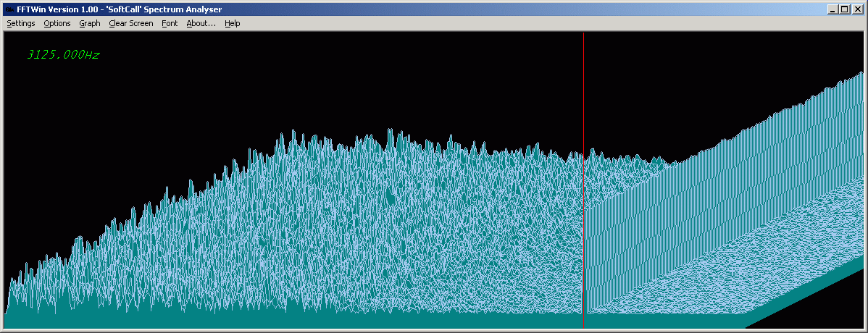Open the Help menu
This screenshot has height=333, width=868.
click(233, 23)
